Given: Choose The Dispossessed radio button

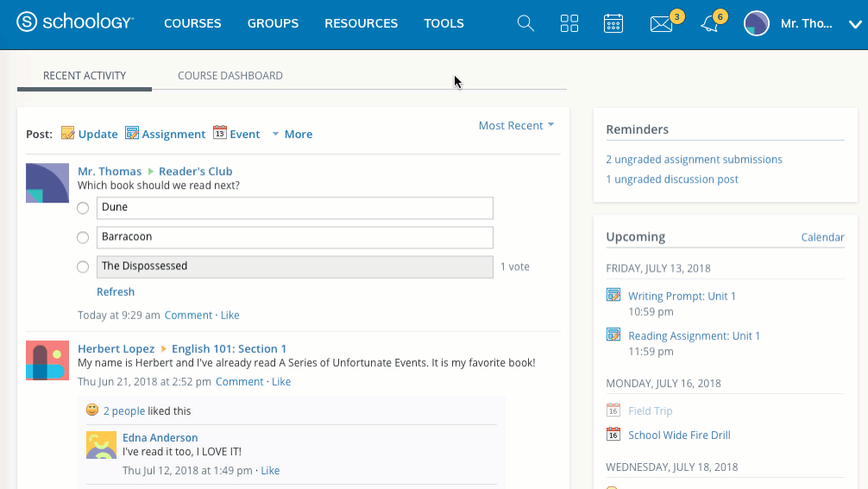Looking at the screenshot, I should pyautogui.click(x=83, y=266).
